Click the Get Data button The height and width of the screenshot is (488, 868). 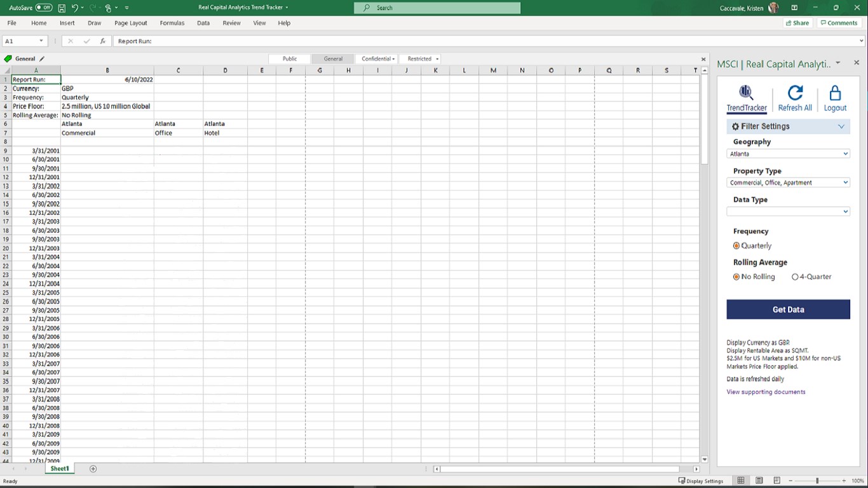788,309
